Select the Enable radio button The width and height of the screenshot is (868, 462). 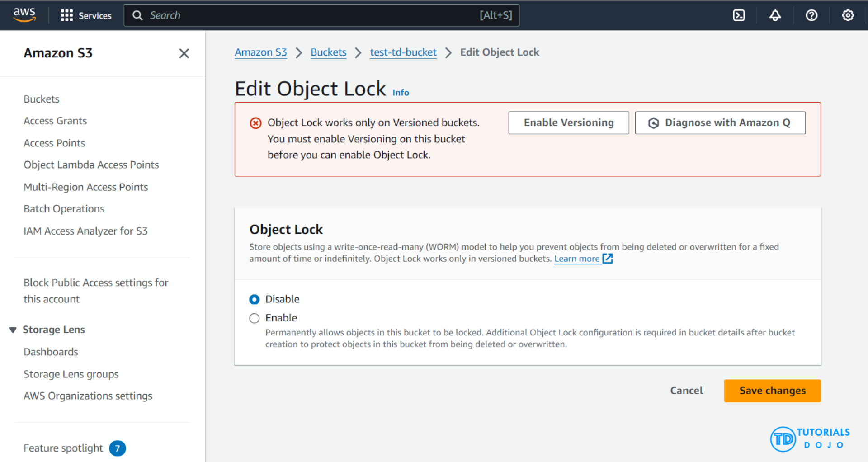(255, 318)
